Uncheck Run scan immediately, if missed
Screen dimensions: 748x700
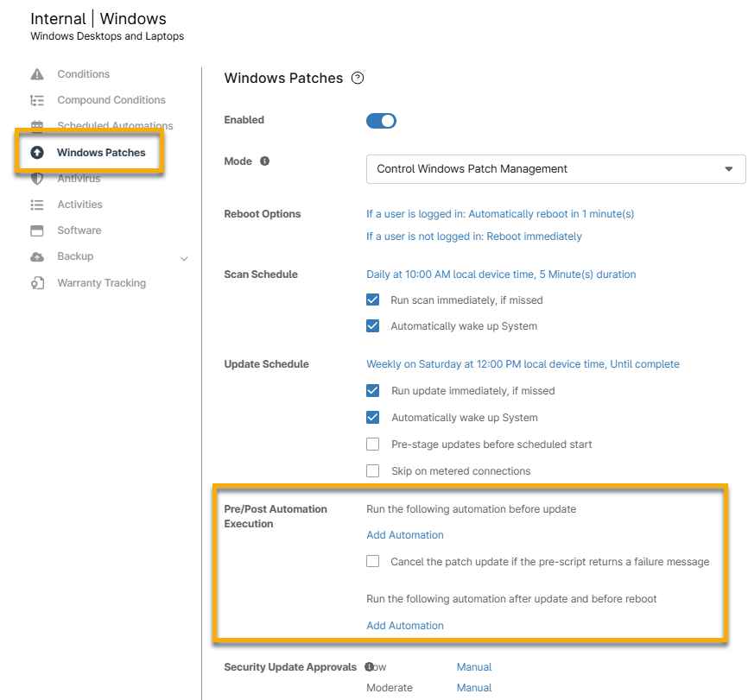click(373, 300)
